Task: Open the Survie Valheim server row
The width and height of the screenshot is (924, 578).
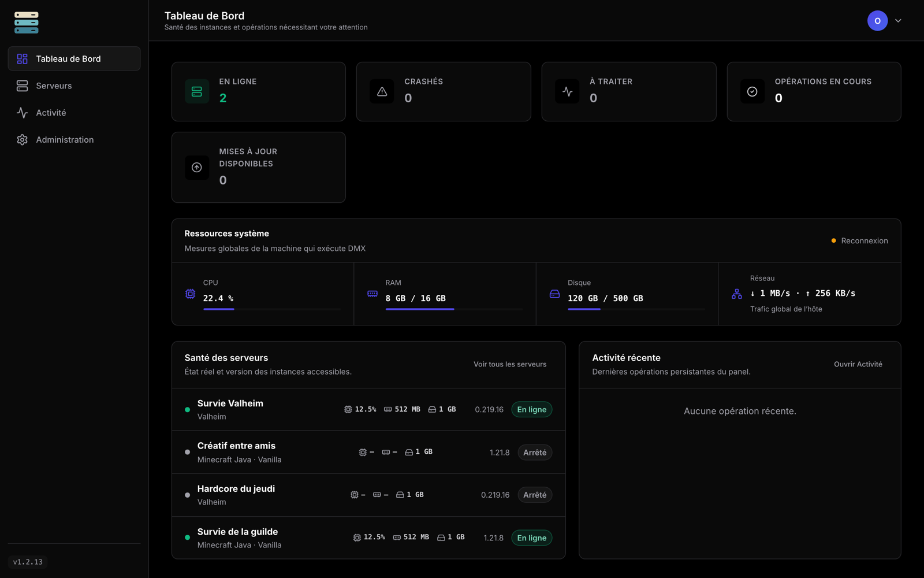Action: (368, 409)
